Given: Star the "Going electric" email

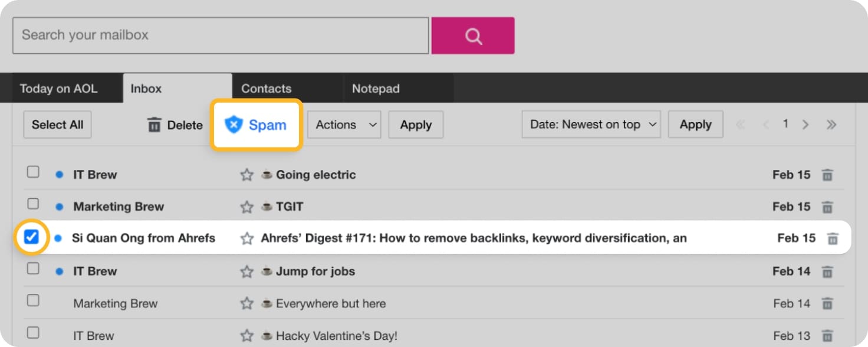Looking at the screenshot, I should click(246, 175).
